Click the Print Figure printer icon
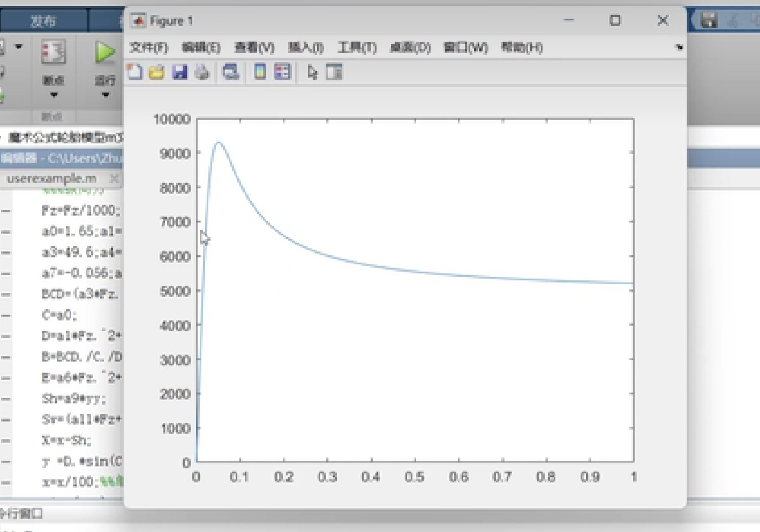 pos(202,72)
